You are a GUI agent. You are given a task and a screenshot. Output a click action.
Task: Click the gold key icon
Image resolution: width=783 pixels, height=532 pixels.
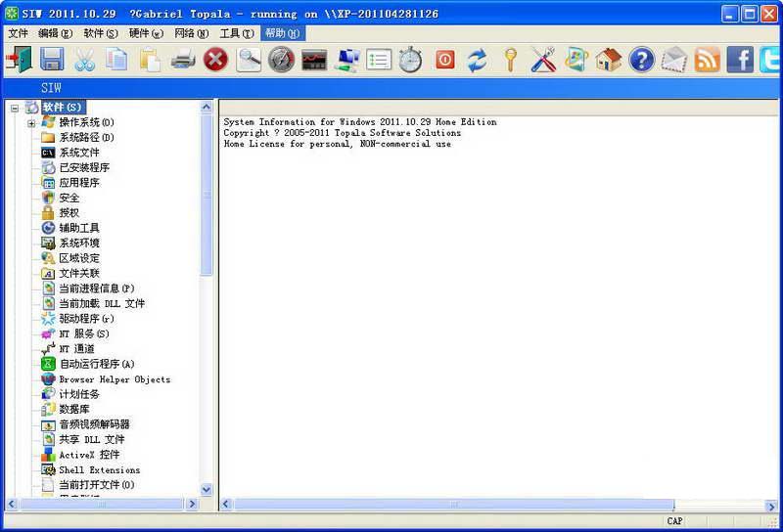pos(510,60)
